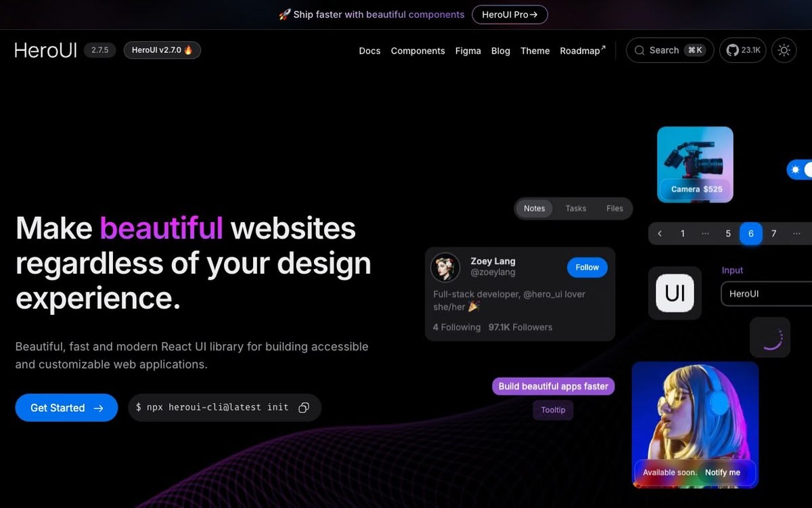Click the Notify me button
Viewport: 812px width, 508px height.
pyautogui.click(x=723, y=472)
